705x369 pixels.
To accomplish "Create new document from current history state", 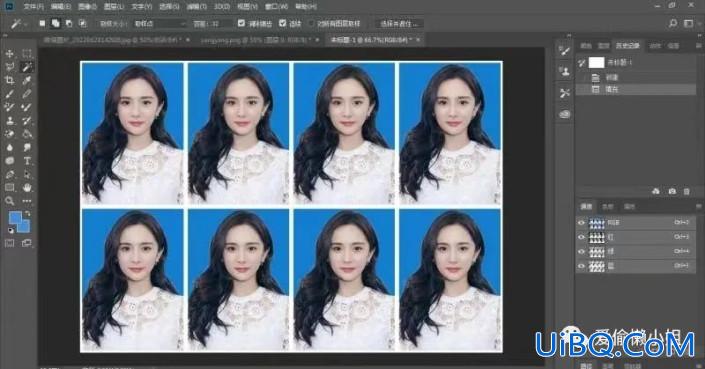I will [x=656, y=191].
